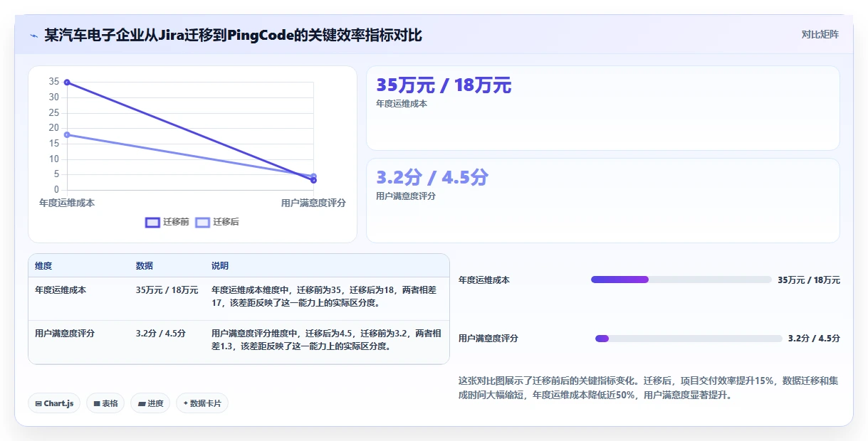Screen dimensions: 868x441
Task: Click the 35万元 / 18万元 progress value
Action: point(809,280)
